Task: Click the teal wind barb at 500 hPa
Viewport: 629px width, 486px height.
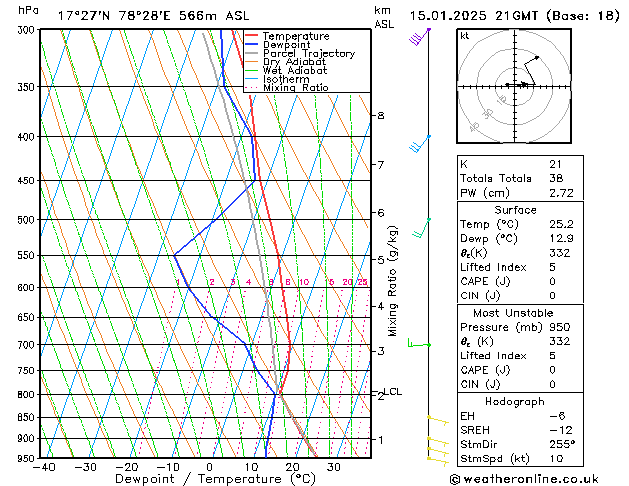Action: click(422, 228)
